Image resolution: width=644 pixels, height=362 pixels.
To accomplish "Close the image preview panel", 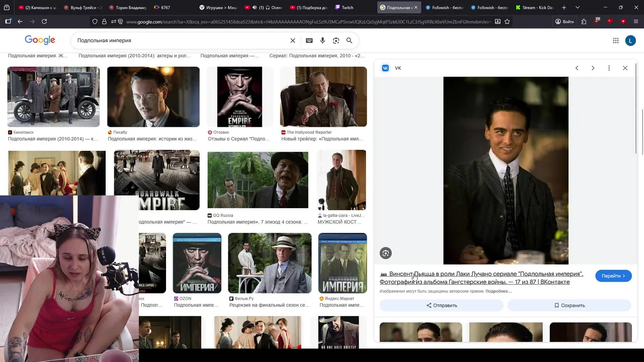I will 625,68.
